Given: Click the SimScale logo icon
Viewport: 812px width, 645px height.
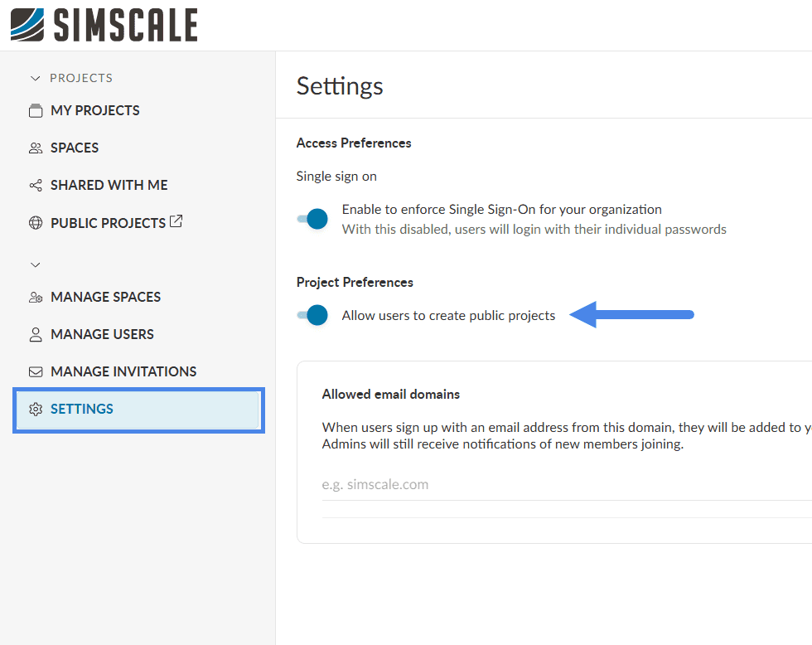Looking at the screenshot, I should click(x=28, y=25).
